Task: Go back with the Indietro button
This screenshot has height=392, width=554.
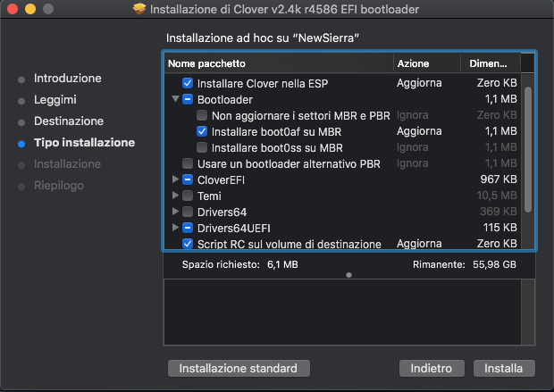Action: [432, 369]
